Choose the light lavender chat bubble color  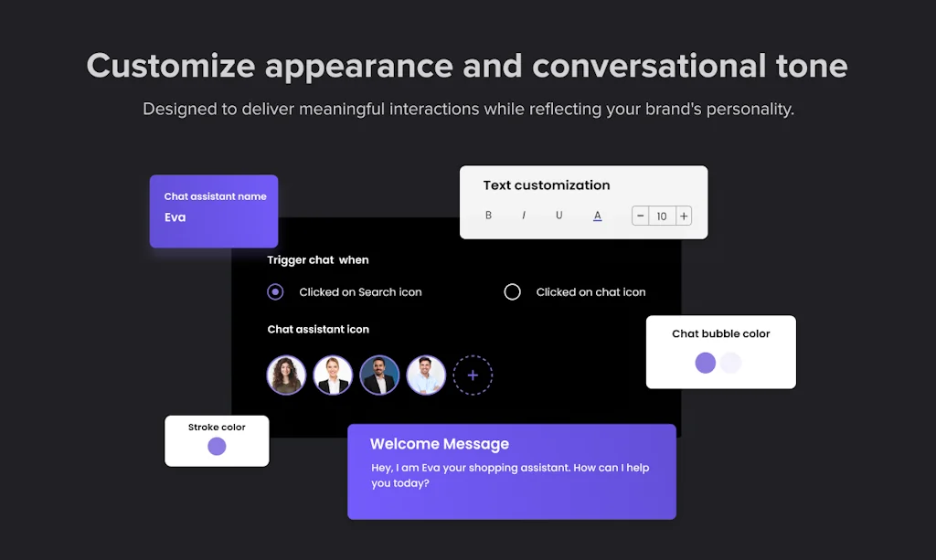click(x=731, y=363)
